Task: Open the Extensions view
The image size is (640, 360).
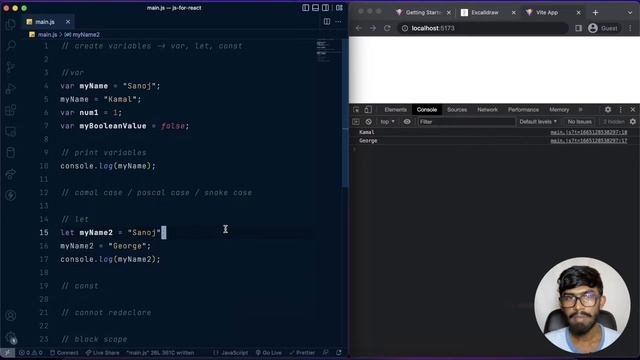Action: point(11,110)
